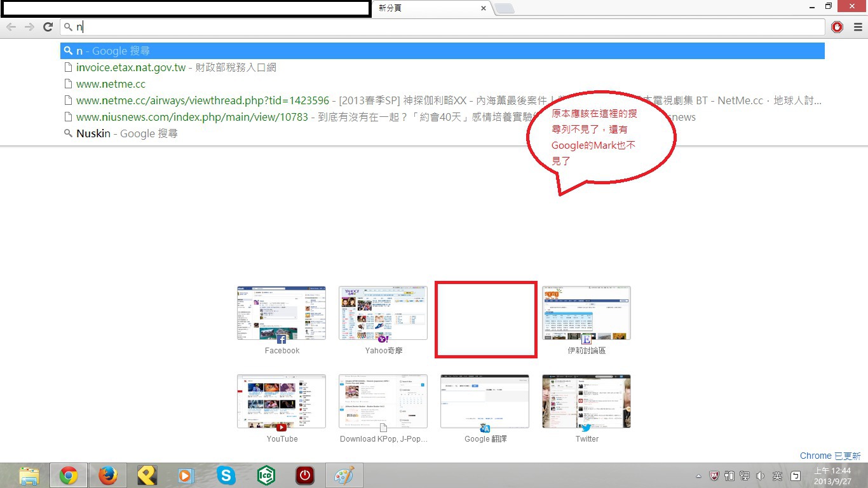
Task: Launch Firefox from the taskbar
Action: (x=108, y=475)
